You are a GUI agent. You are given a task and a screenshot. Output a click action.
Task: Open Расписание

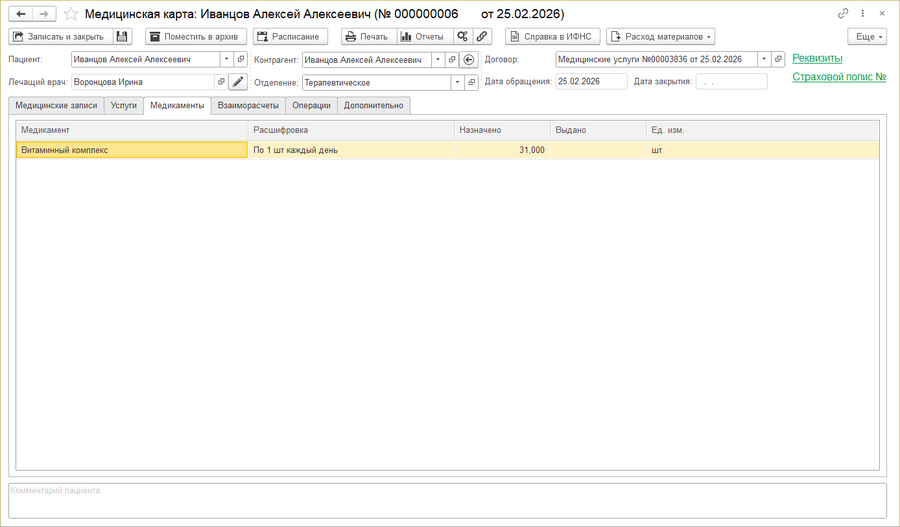290,37
